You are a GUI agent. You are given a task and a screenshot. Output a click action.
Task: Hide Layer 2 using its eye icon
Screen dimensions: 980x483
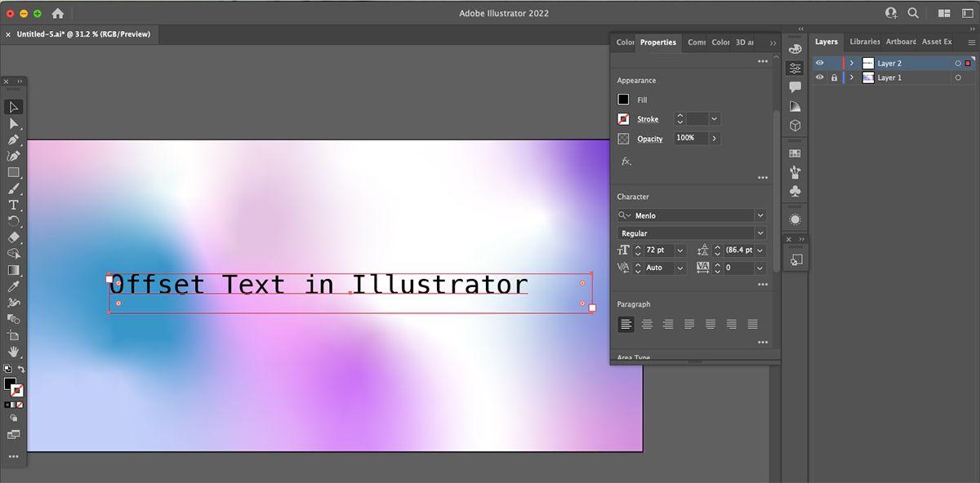pyautogui.click(x=819, y=63)
